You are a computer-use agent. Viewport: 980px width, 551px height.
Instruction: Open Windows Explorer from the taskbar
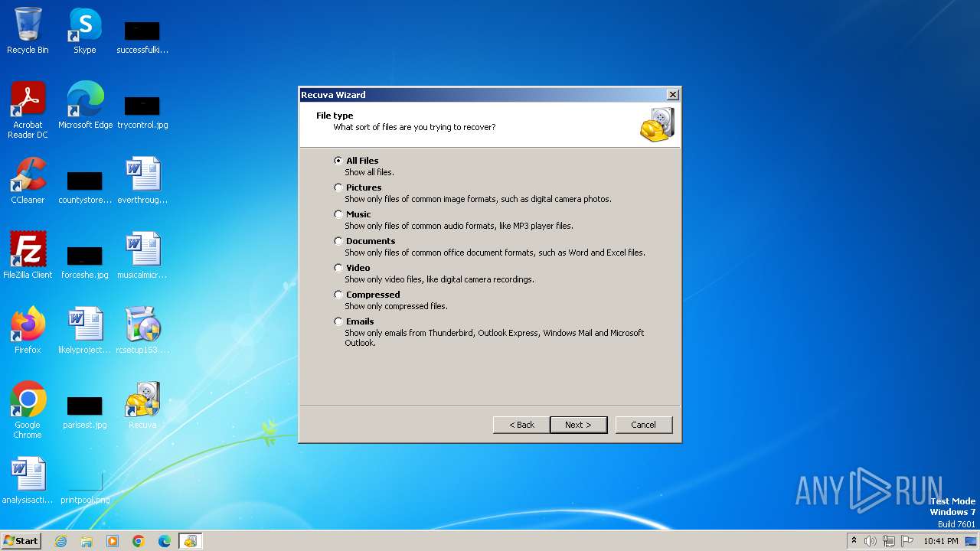(87, 541)
